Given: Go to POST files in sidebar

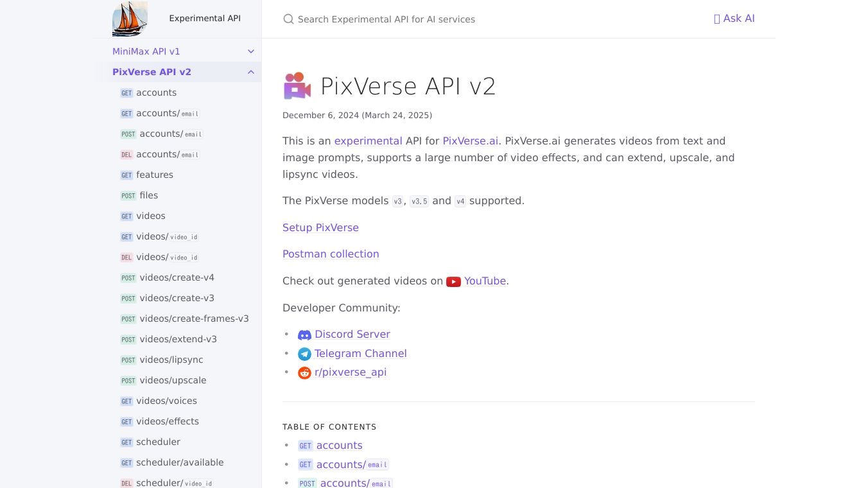Looking at the screenshot, I should point(139,195).
